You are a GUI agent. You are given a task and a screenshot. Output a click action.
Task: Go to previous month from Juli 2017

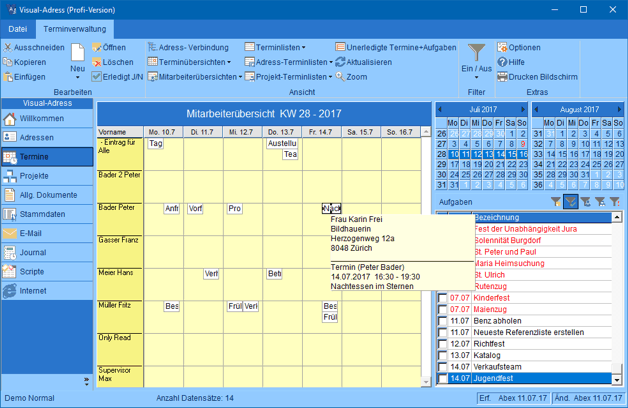tap(440, 109)
